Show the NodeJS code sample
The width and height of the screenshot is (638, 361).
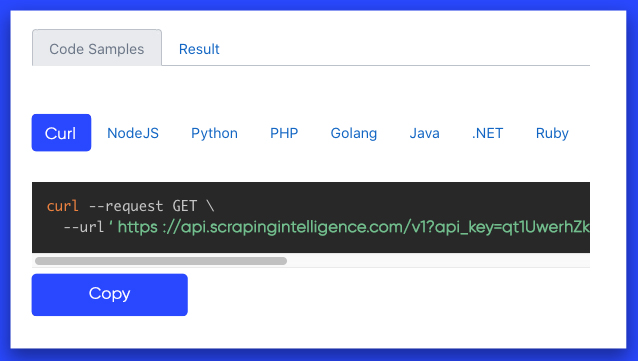[x=133, y=133]
